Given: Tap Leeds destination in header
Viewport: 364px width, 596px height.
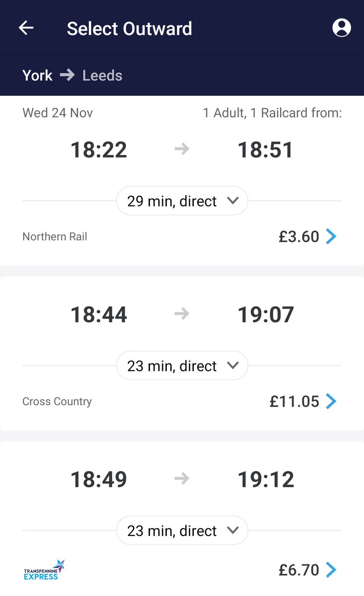Looking at the screenshot, I should coord(102,75).
